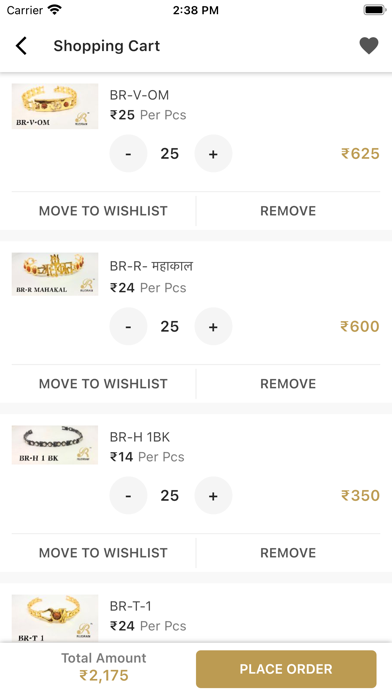The width and height of the screenshot is (392, 696).
Task: Decrease quantity of BR-H 1BK
Action: (x=128, y=495)
